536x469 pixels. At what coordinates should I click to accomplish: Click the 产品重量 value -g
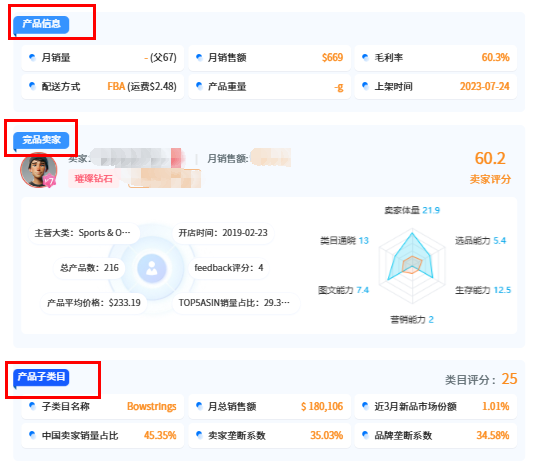[x=339, y=87]
